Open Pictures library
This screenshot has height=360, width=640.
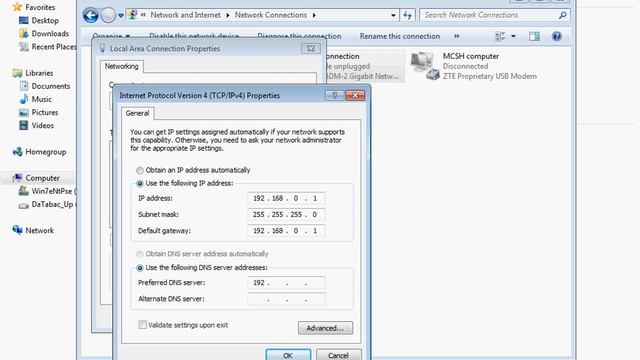(x=45, y=112)
